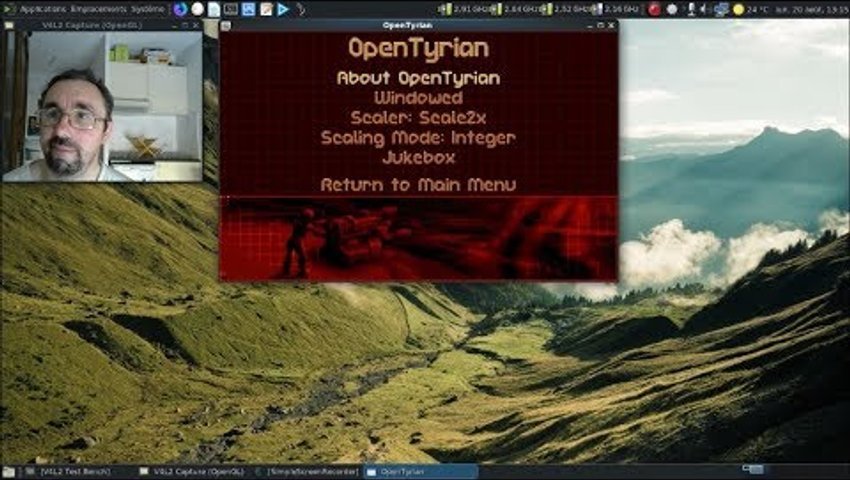Click the blue play-arrow launcher icon
The height and width of the screenshot is (480, 850).
tap(283, 9)
